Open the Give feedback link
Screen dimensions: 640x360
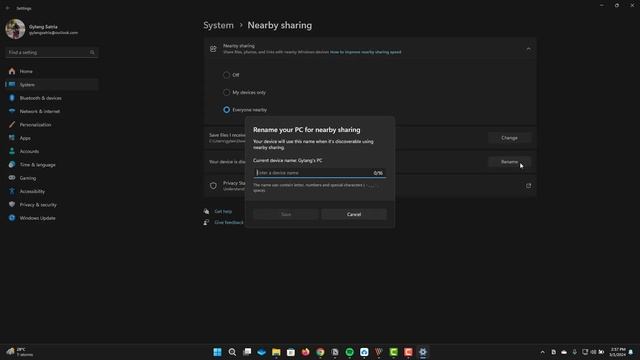[x=229, y=222]
